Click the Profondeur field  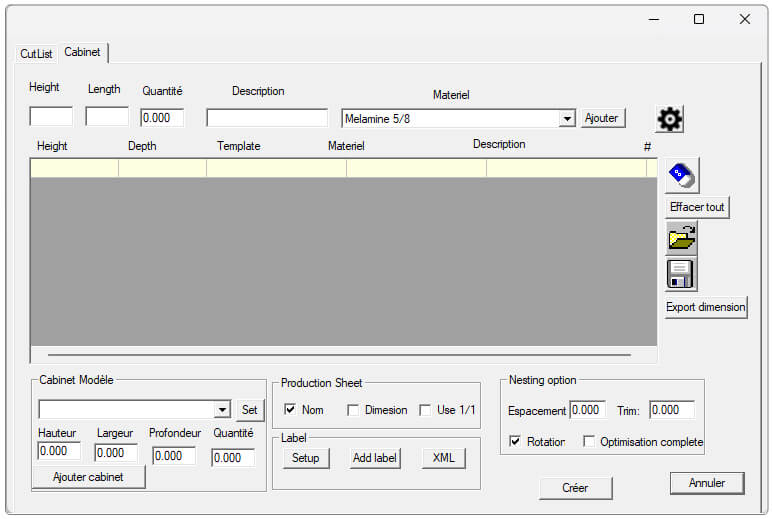[174, 456]
